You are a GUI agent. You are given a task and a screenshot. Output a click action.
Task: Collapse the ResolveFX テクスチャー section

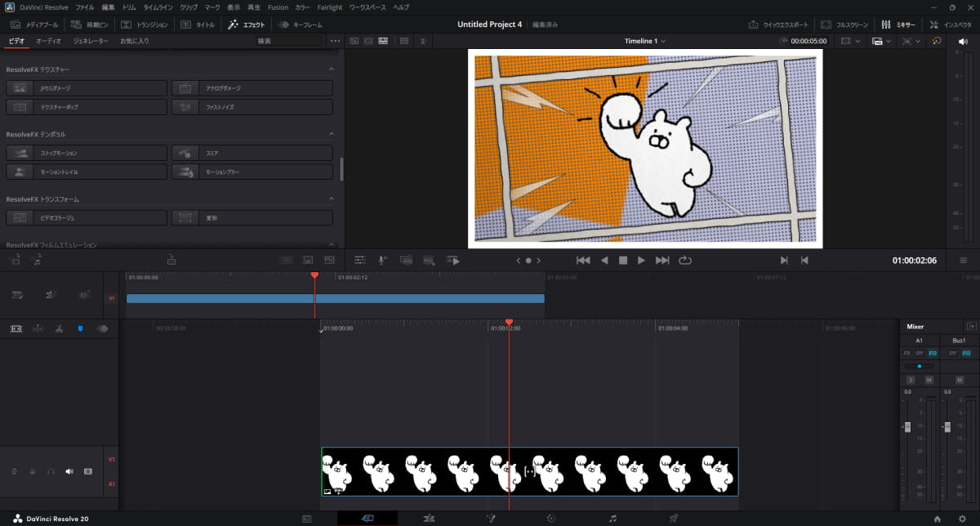tap(332, 69)
